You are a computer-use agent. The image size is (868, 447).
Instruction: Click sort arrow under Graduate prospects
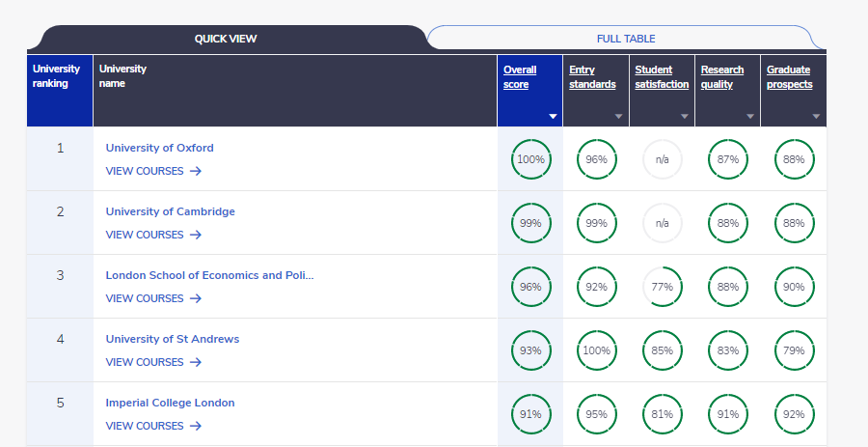tap(816, 116)
